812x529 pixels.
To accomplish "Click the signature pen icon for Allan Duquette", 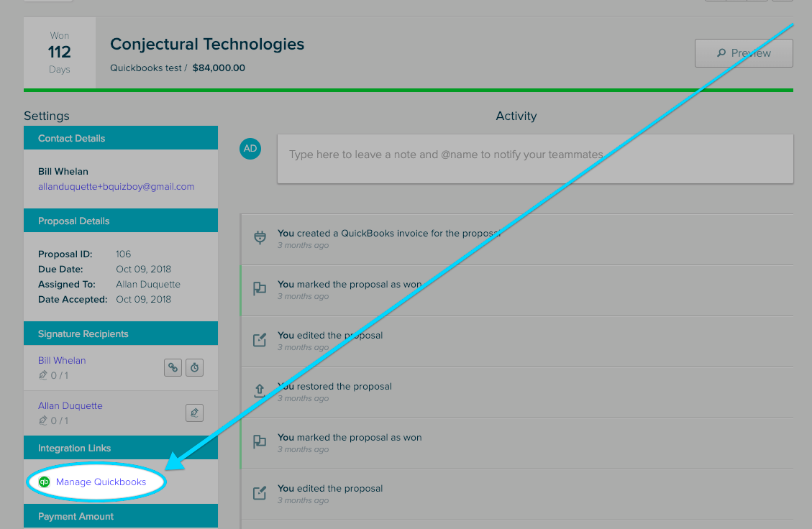I will pos(194,413).
